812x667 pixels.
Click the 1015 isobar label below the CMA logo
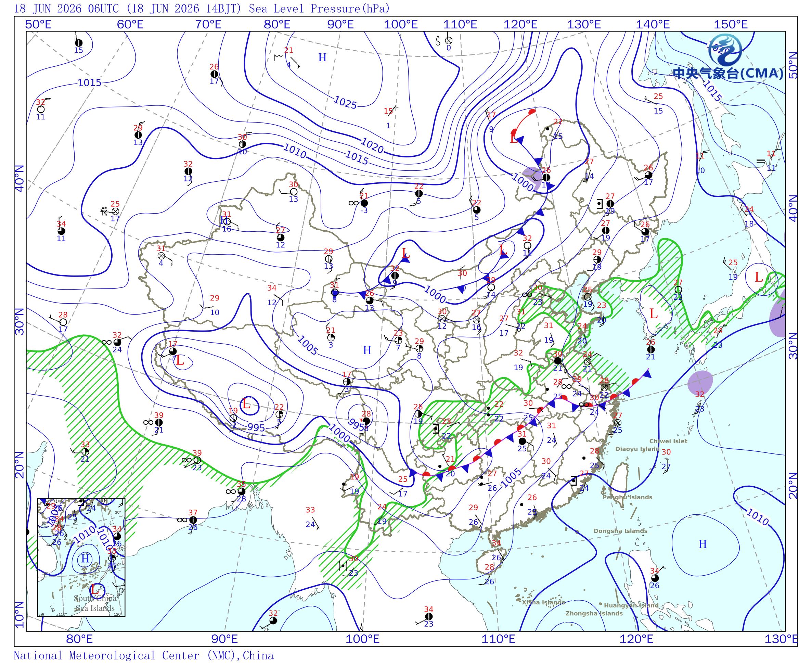[712, 91]
